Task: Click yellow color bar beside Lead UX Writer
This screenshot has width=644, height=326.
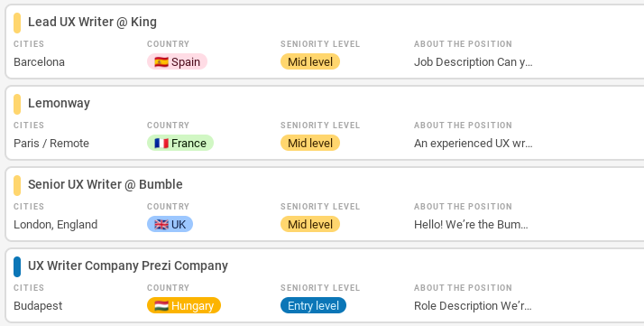Action: (17, 23)
